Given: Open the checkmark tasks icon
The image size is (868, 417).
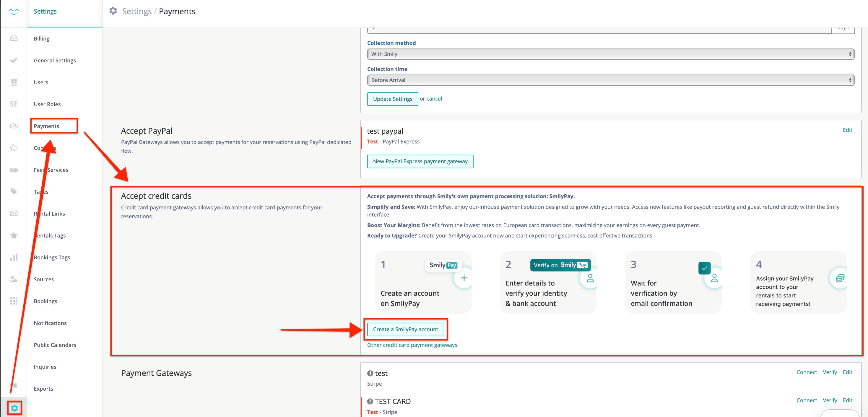Looking at the screenshot, I should (x=14, y=60).
